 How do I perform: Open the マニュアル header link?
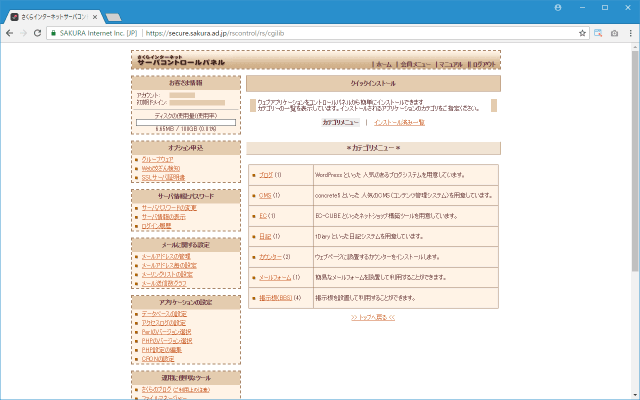click(451, 64)
